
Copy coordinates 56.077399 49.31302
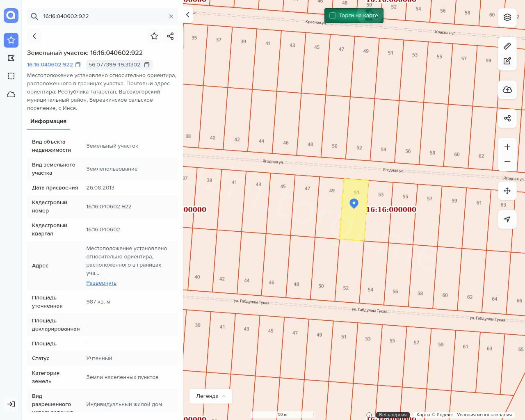click(x=147, y=65)
